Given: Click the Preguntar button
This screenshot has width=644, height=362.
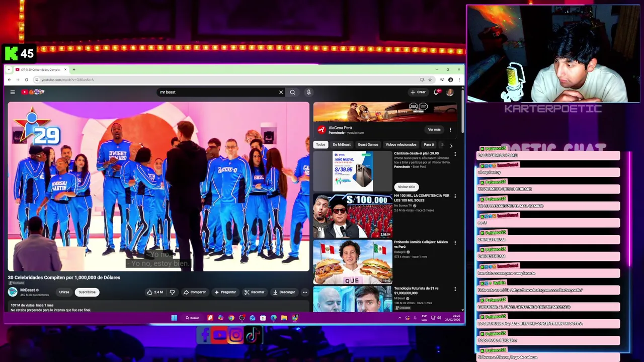Looking at the screenshot, I should 225,292.
